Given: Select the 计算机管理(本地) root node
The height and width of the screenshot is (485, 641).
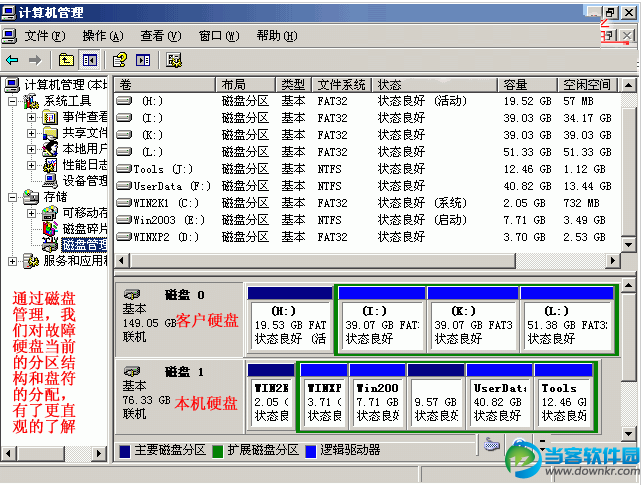Looking at the screenshot, I should pyautogui.click(x=65, y=85).
